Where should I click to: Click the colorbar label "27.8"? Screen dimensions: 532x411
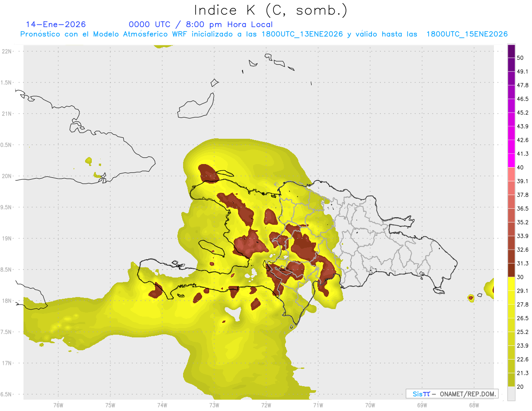[x=523, y=305]
